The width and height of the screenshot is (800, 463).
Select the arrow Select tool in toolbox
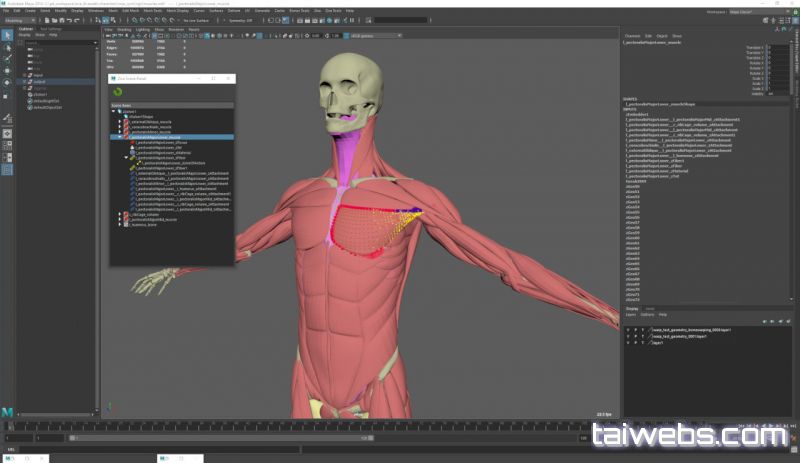coord(7,36)
